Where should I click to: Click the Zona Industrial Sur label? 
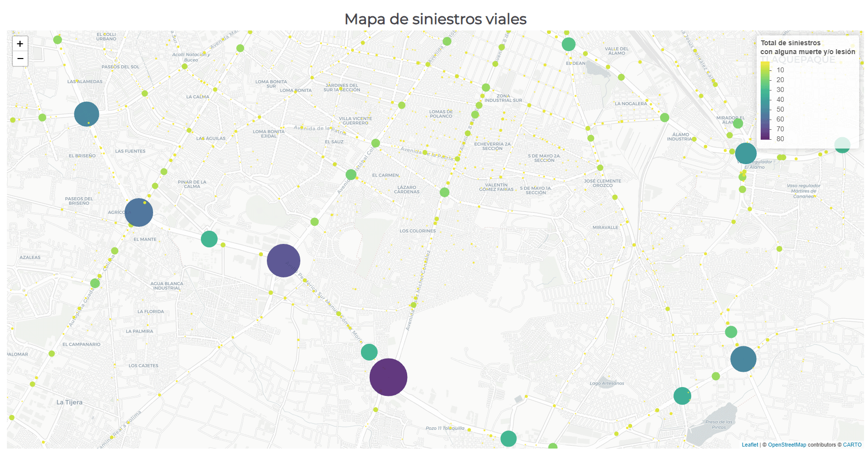pos(503,98)
